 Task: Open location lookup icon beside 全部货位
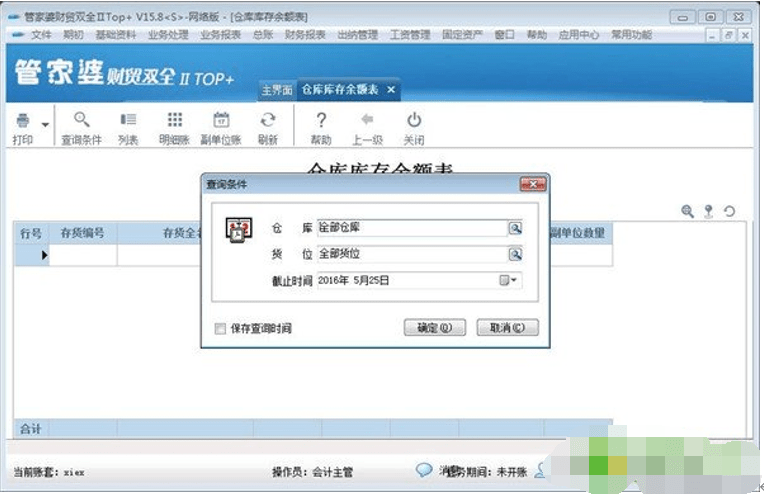515,254
